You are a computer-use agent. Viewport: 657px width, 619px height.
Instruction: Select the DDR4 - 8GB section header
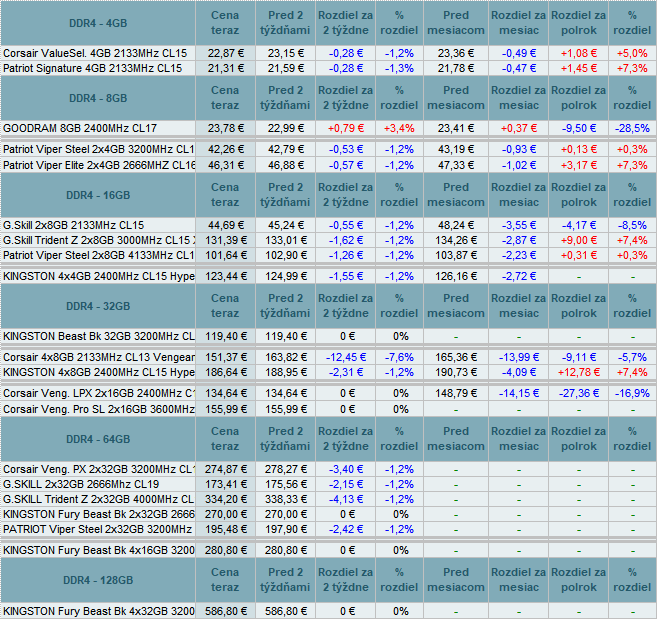98,98
